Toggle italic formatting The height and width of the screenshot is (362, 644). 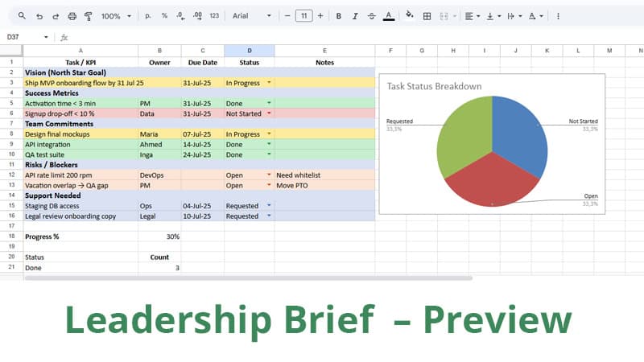355,16
